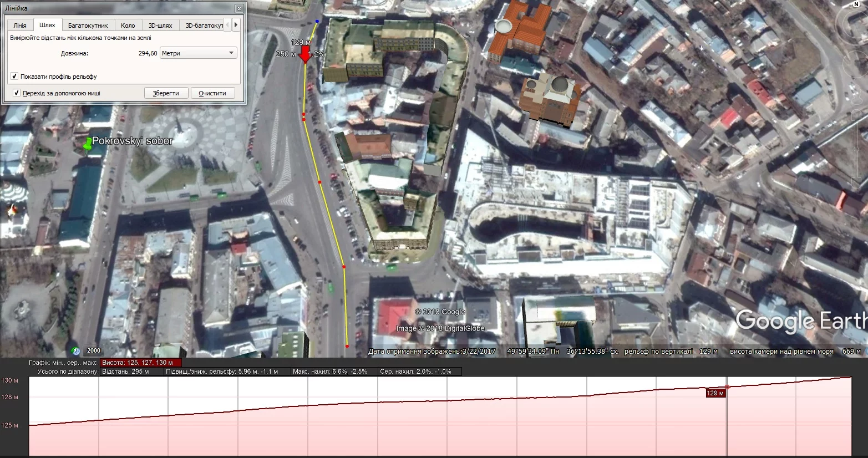Click the green Pokrovskyi sobor placemark pin
The width and height of the screenshot is (868, 458).
[87, 144]
